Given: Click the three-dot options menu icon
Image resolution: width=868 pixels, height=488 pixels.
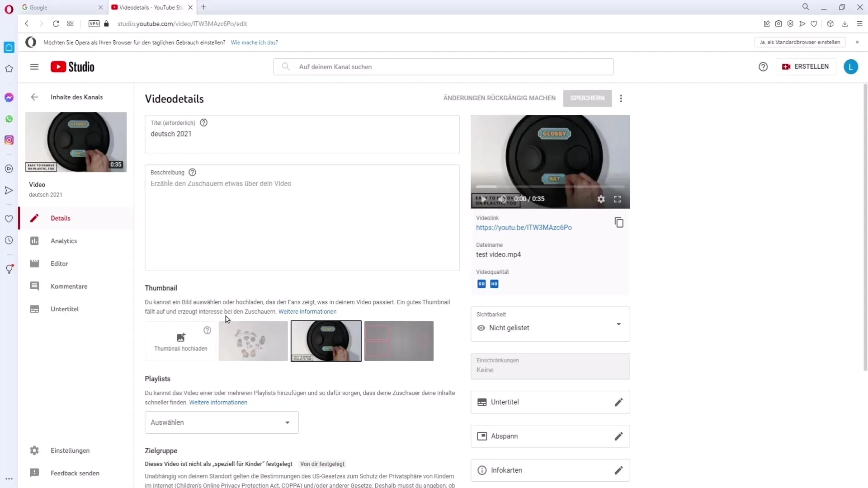Looking at the screenshot, I should (621, 98).
